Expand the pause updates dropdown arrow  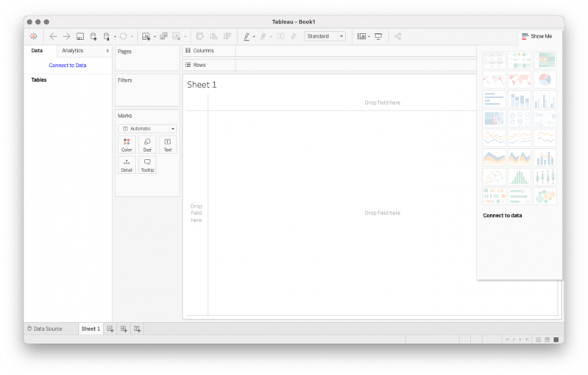(x=115, y=37)
